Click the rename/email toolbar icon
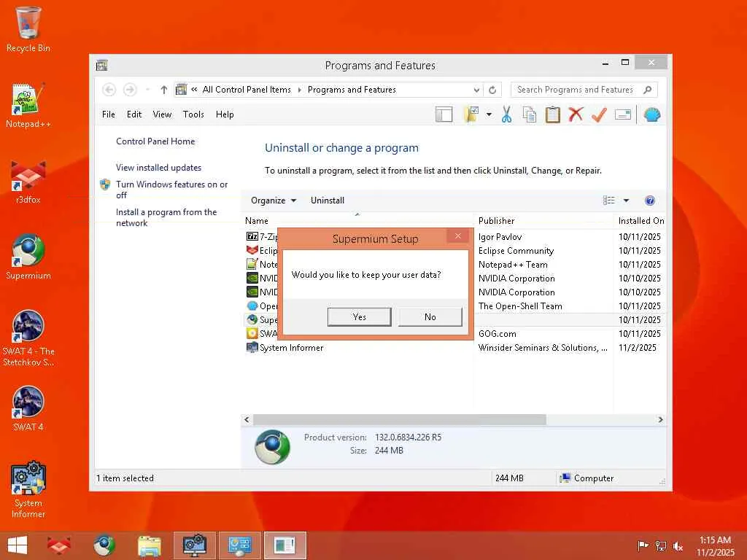 pyautogui.click(x=623, y=114)
